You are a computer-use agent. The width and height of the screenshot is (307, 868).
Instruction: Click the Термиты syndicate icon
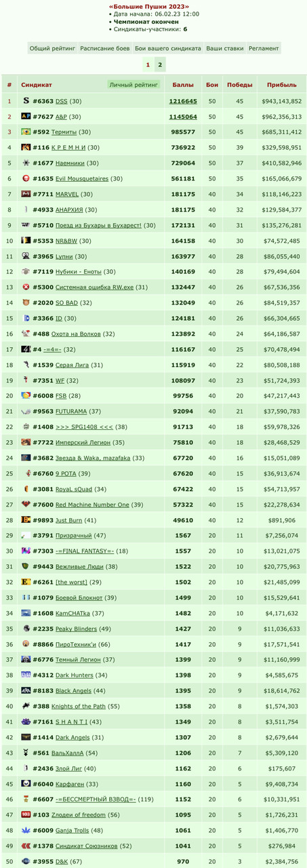tap(26, 132)
